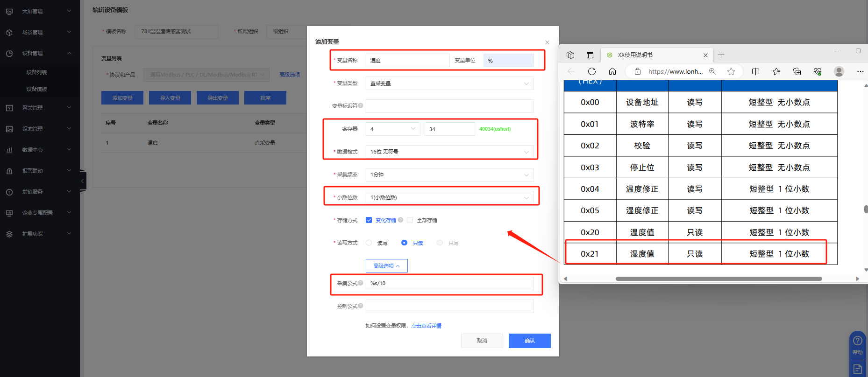Expand the 网关管理 sidebar menu
868x377 pixels.
click(39, 108)
